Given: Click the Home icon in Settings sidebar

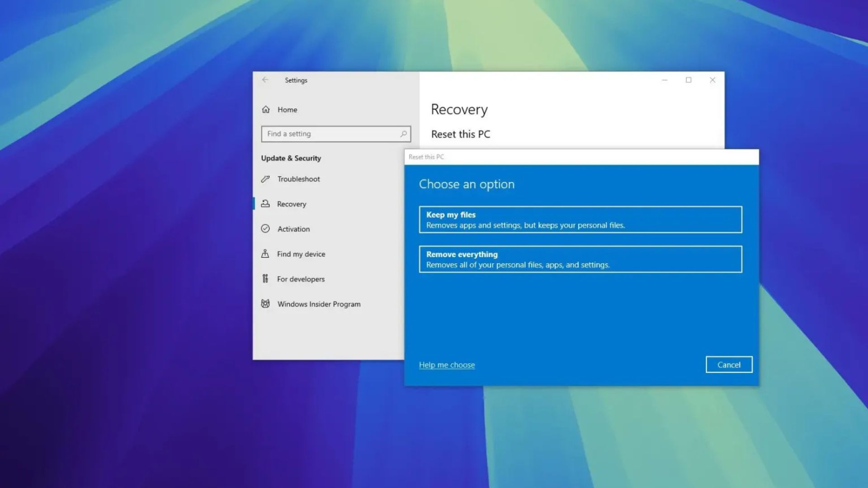Looking at the screenshot, I should (x=266, y=109).
